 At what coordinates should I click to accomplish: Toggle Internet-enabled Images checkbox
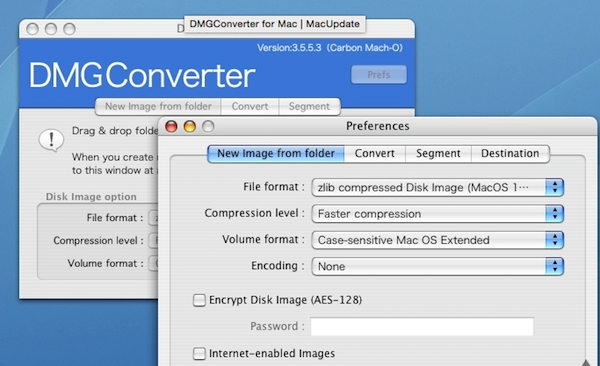pyautogui.click(x=199, y=353)
